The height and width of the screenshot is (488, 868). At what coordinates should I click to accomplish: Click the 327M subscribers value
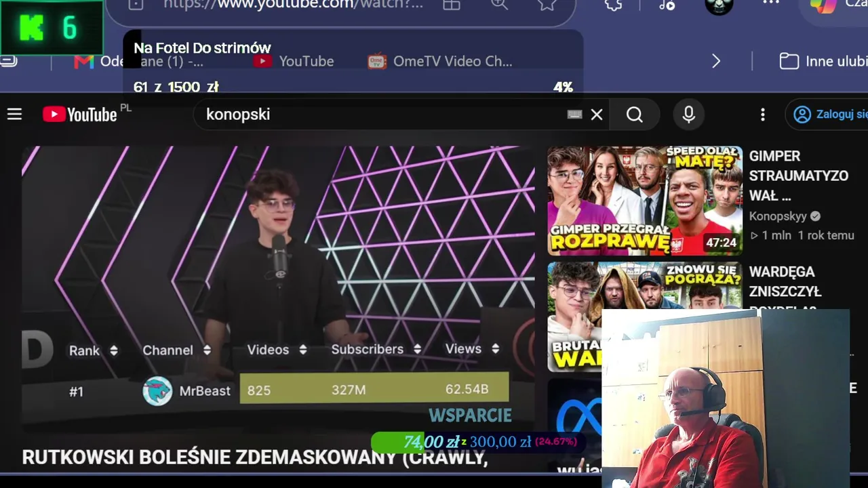(x=349, y=390)
